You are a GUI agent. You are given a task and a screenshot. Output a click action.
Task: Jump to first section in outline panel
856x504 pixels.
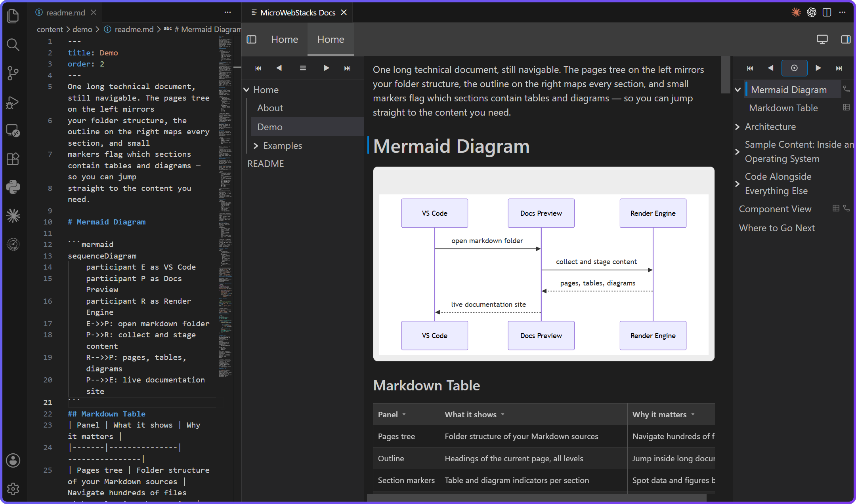pos(750,68)
